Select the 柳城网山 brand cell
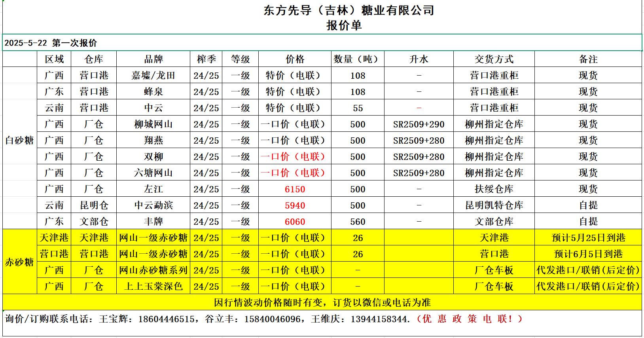644x338 pixels. coord(153,124)
